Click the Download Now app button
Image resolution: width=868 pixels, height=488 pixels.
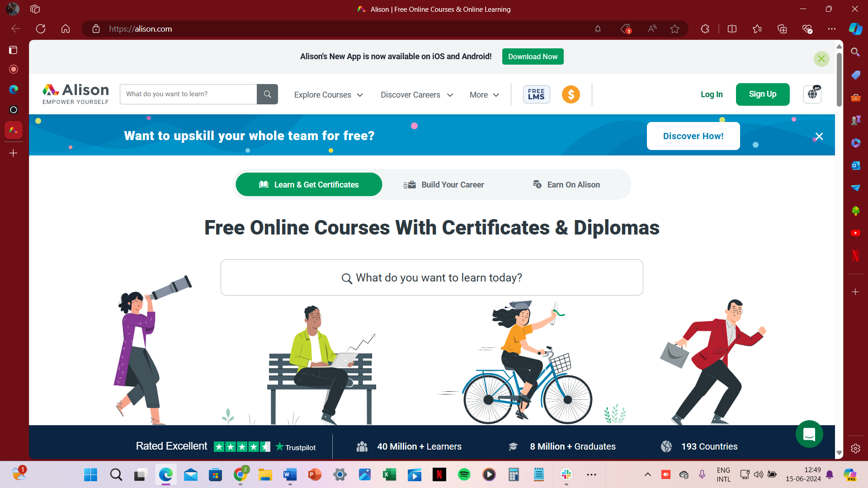[x=533, y=56]
